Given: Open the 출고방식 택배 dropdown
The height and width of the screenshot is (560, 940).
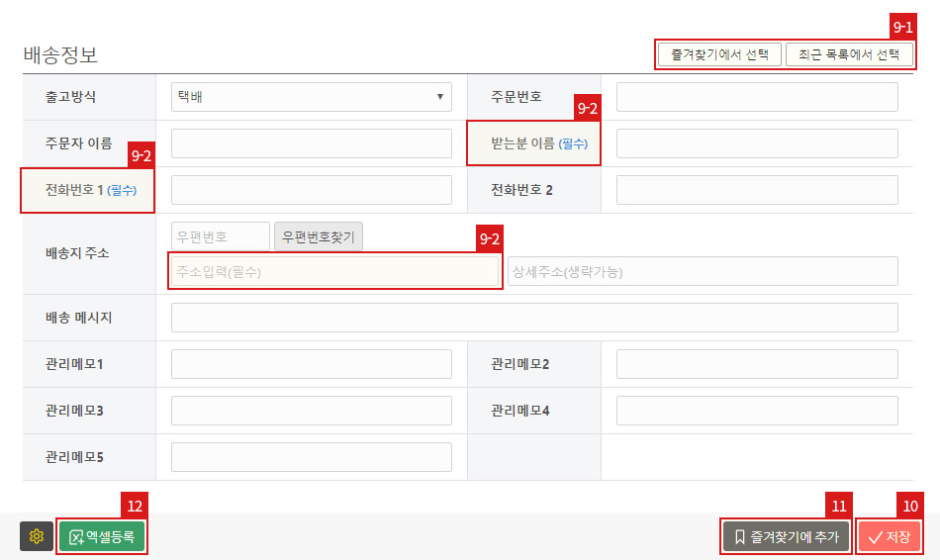Looking at the screenshot, I should coord(311,97).
